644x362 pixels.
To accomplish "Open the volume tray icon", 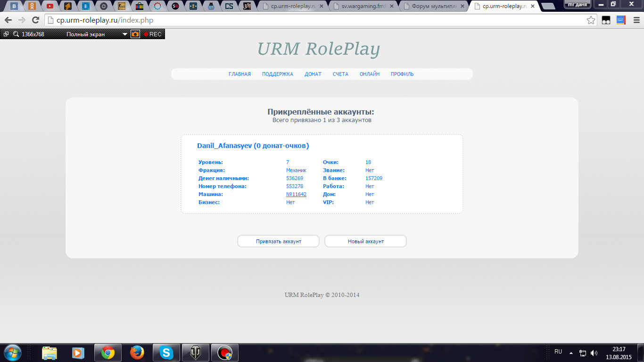I will pos(594,353).
